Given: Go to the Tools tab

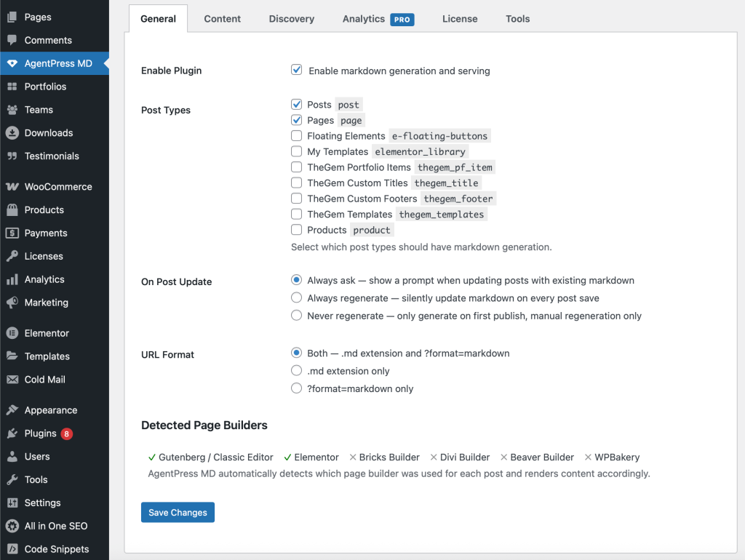Looking at the screenshot, I should (x=517, y=19).
